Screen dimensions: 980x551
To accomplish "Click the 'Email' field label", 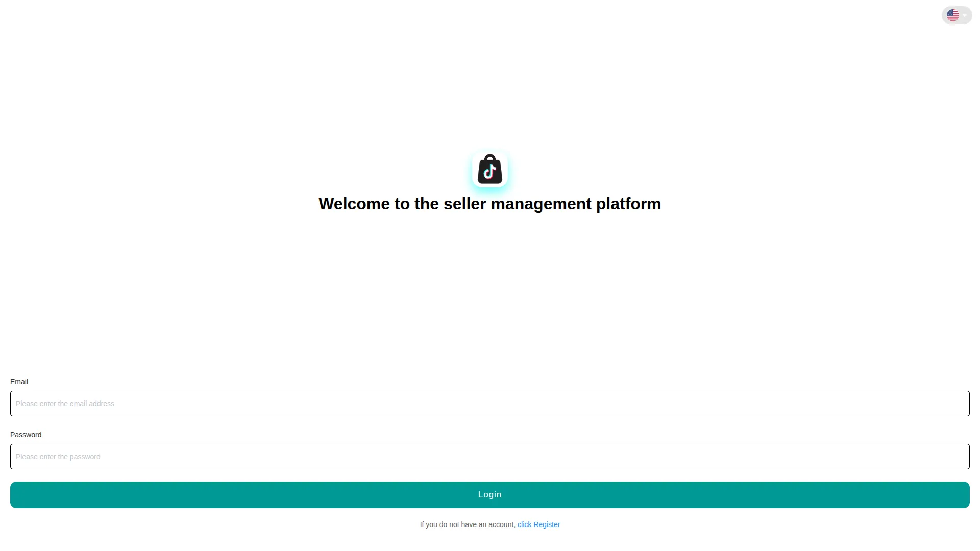I will pos(19,382).
